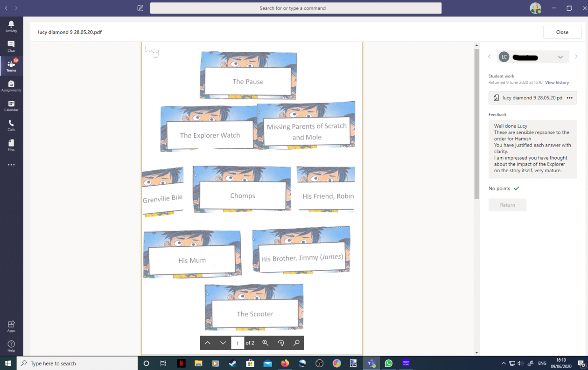Go to previous page in PDF viewer
Viewport: 588px width, 370px height.
point(208,343)
